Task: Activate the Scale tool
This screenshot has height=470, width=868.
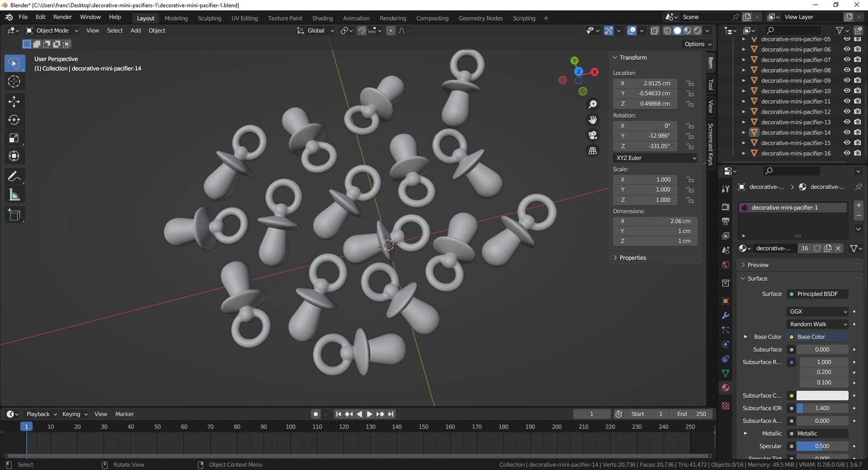Action: pos(14,138)
